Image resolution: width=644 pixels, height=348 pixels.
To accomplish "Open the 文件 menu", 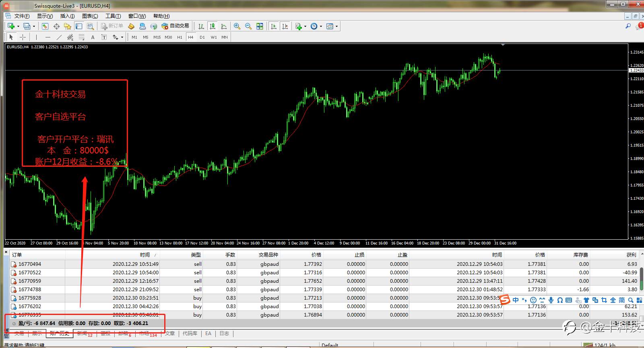I will point(22,16).
